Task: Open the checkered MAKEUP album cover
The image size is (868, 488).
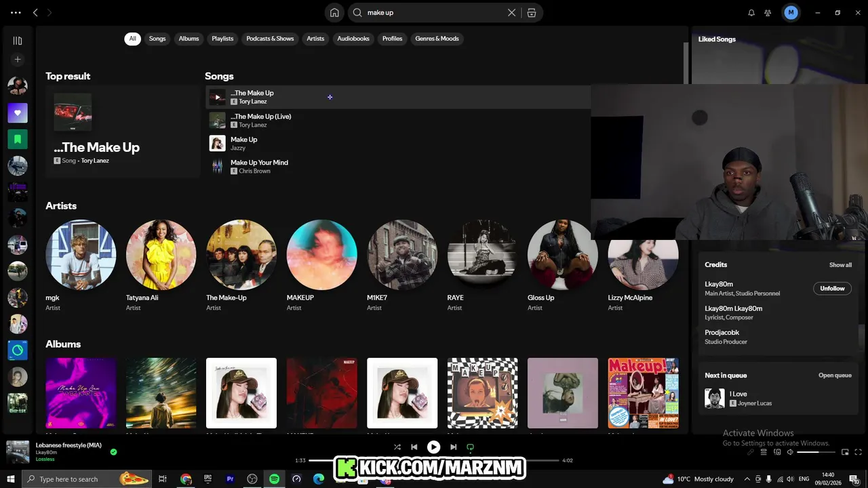Action: (x=482, y=393)
